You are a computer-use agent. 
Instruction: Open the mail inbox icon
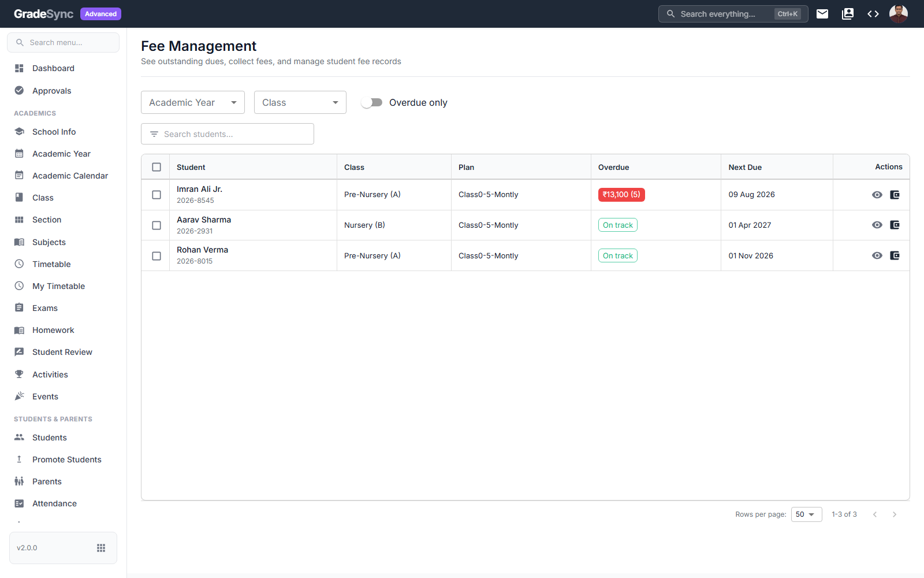[x=822, y=14]
